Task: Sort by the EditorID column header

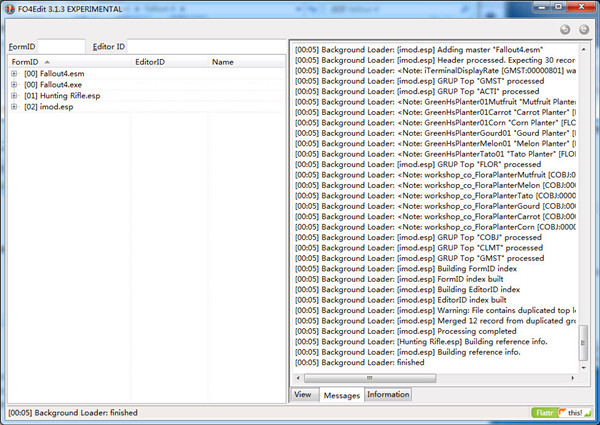Action: point(170,62)
